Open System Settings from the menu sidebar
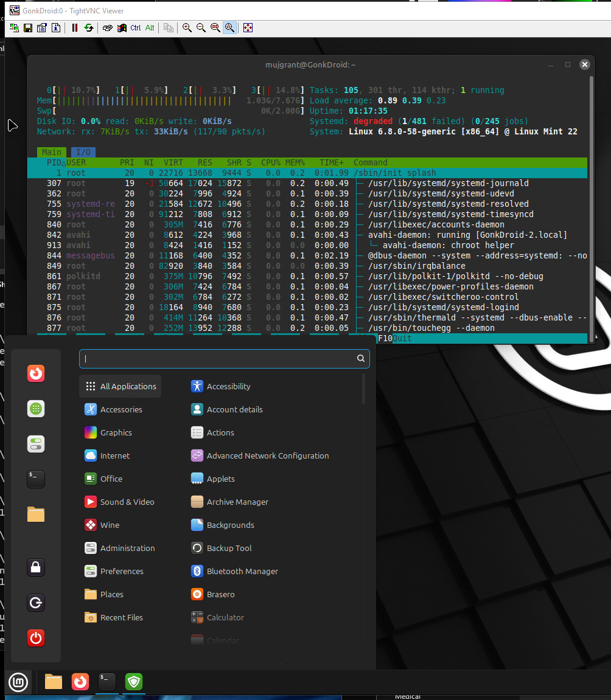 pos(36,444)
